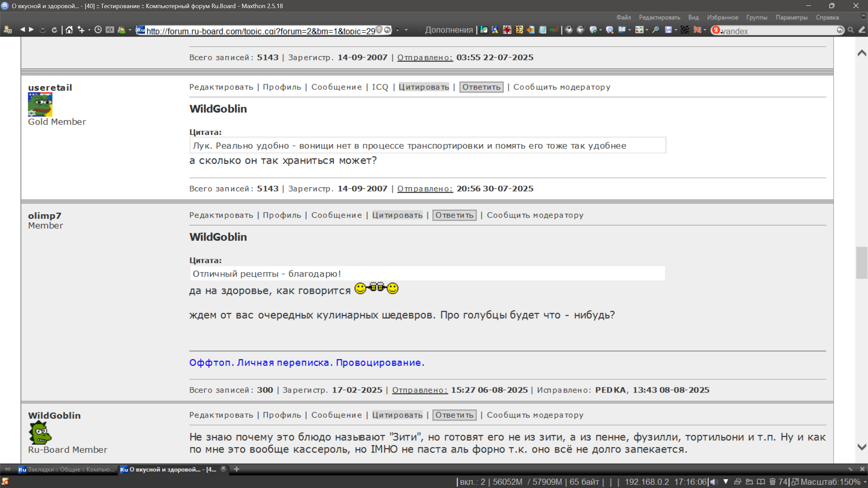Screen dimensions: 868x488
Task: Click the magnifier find icon in extensions toolbar
Action: (x=656, y=30)
